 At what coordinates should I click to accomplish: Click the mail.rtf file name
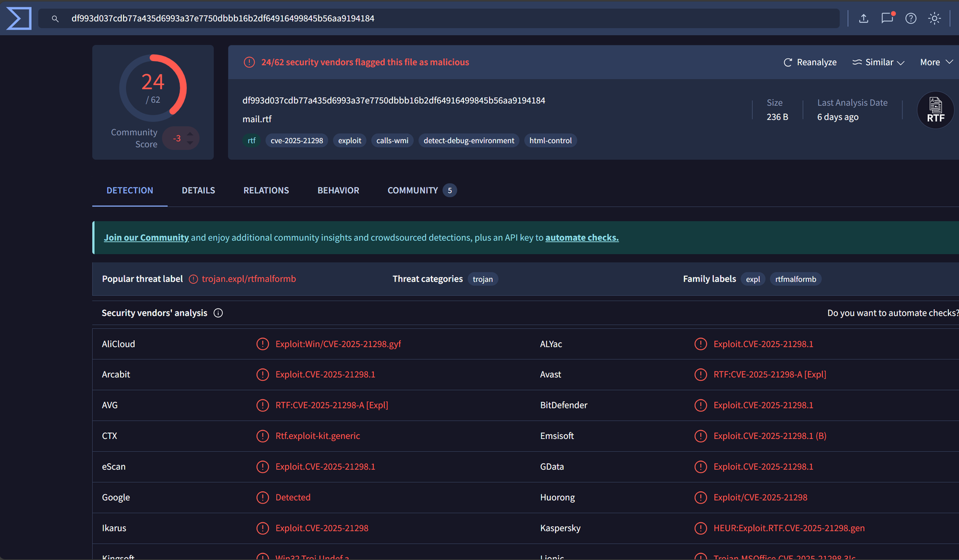257,119
